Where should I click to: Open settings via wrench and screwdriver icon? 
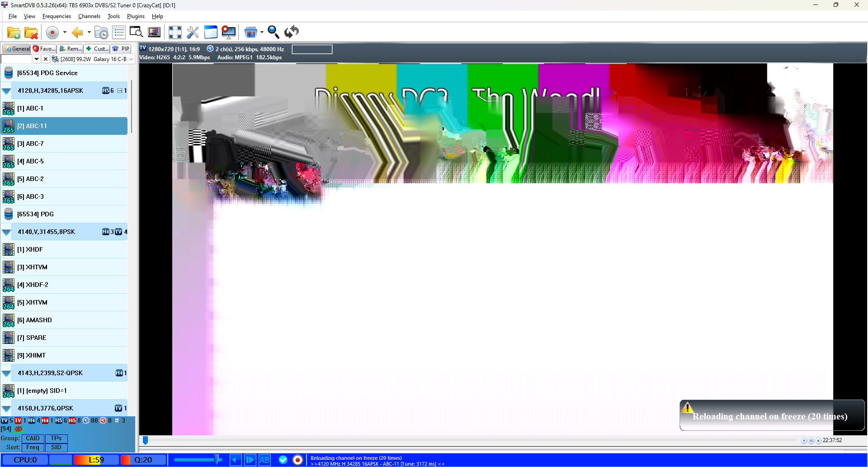click(x=193, y=33)
